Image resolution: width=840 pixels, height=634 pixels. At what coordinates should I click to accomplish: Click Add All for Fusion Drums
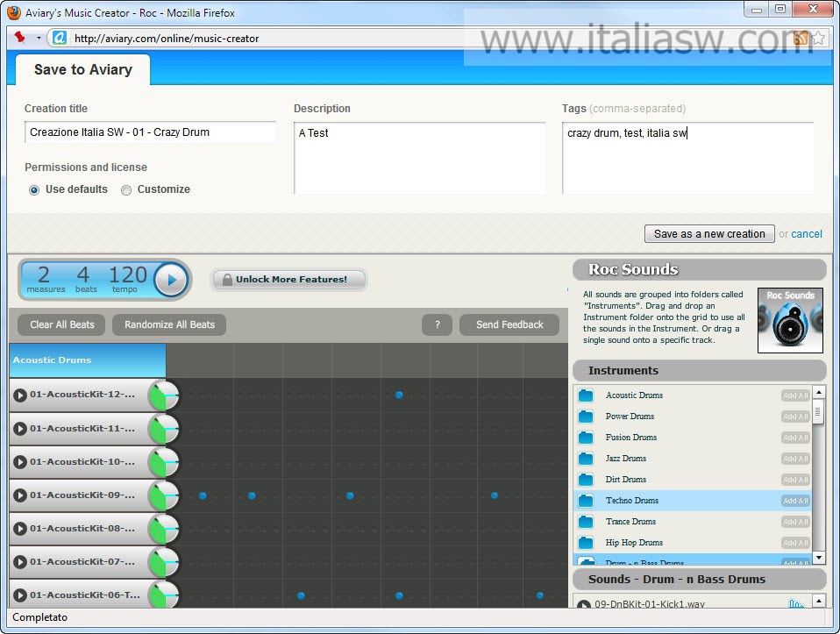point(795,438)
